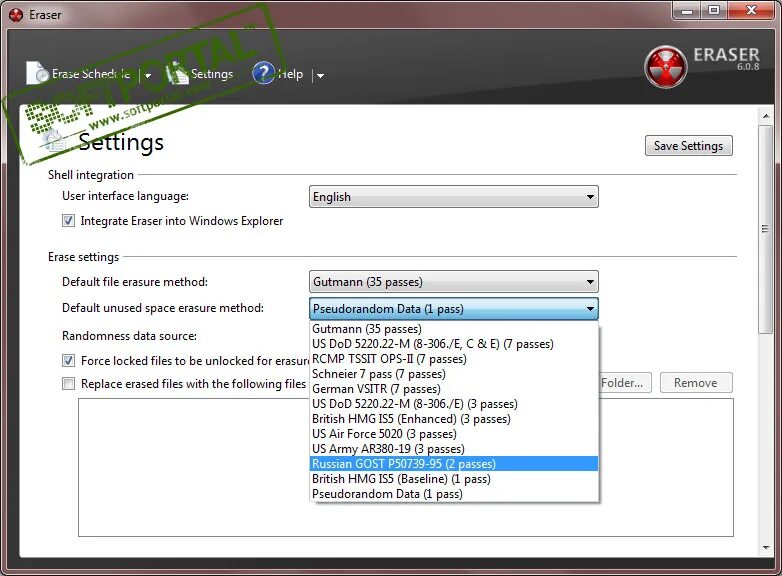
Task: Select US DoD 5220.22-M (7 passes) option
Action: [454, 344]
